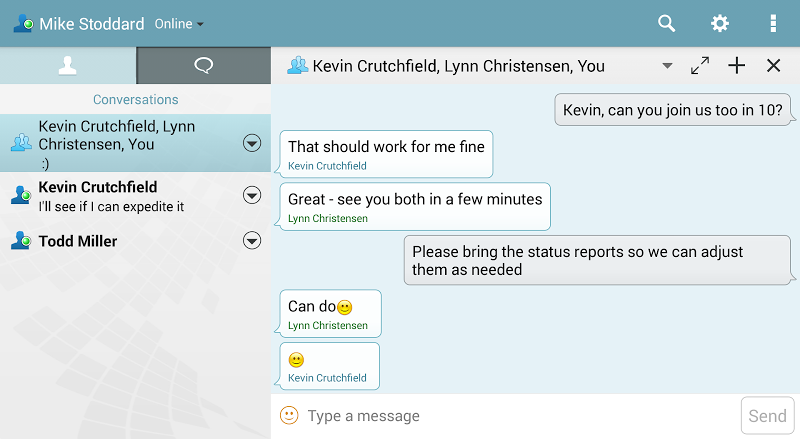This screenshot has width=800, height=439.
Task: Close the current conversation
Action: point(773,65)
